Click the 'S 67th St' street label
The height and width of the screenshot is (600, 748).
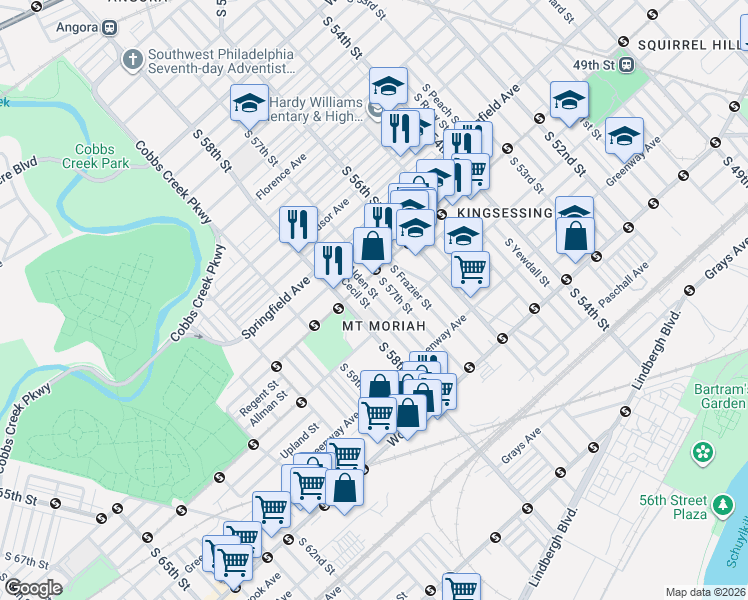click(x=27, y=560)
